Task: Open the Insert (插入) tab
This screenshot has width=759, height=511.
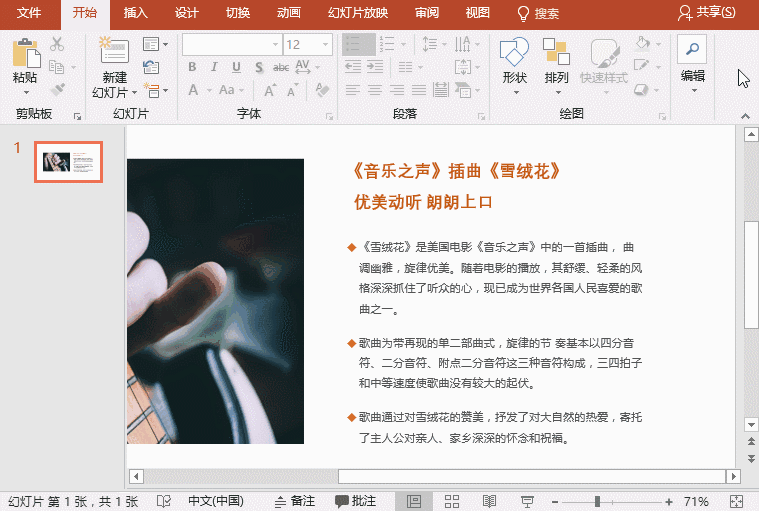Action: (x=135, y=13)
